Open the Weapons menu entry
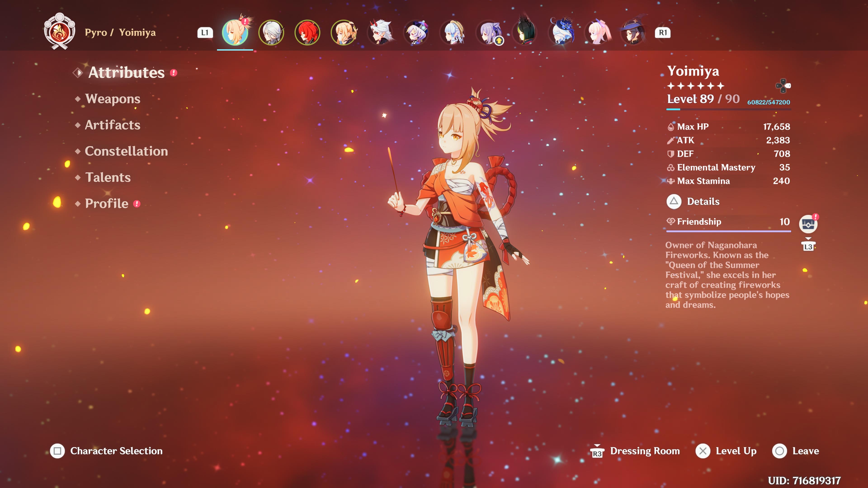This screenshot has width=868, height=488. click(113, 99)
